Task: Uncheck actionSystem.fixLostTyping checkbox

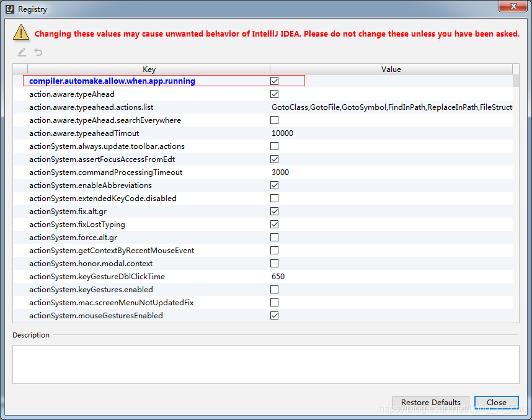Action: point(274,224)
